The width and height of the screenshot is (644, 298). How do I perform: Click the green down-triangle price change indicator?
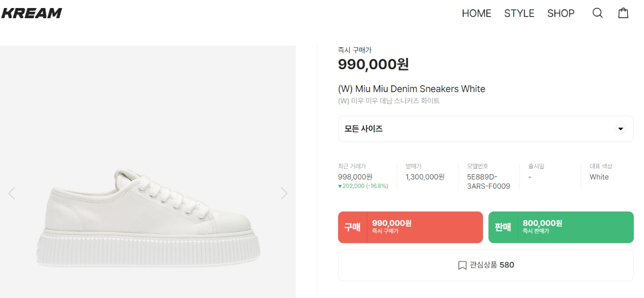tap(340, 186)
